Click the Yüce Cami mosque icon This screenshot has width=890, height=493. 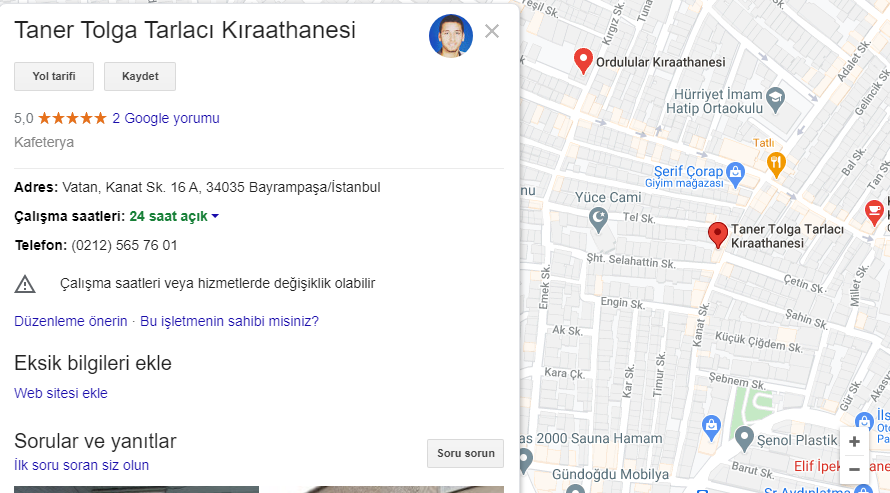pyautogui.click(x=598, y=220)
